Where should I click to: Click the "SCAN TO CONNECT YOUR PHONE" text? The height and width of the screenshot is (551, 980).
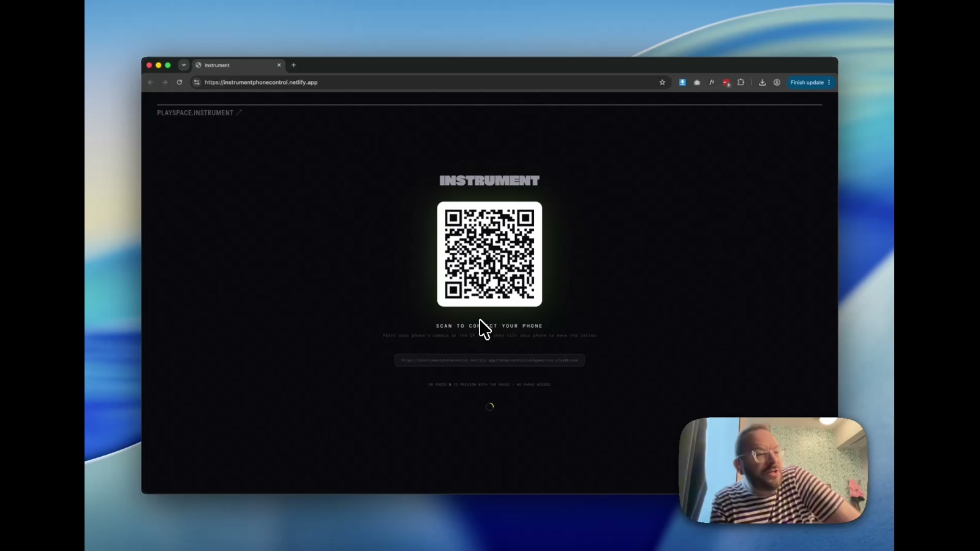[x=489, y=326]
